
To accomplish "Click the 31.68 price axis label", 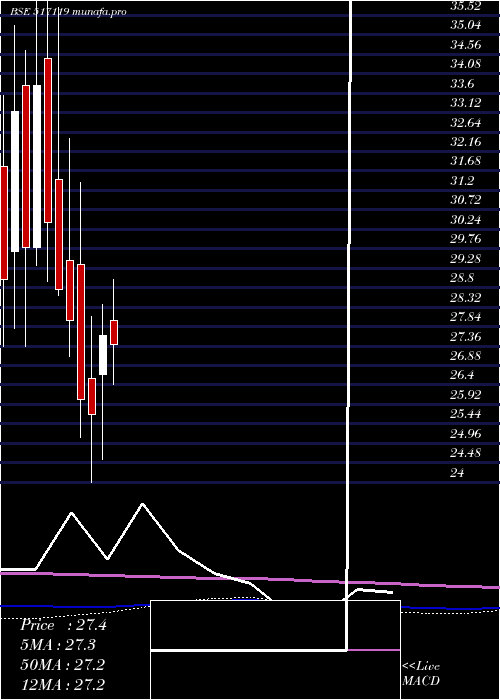I will click(465, 161).
